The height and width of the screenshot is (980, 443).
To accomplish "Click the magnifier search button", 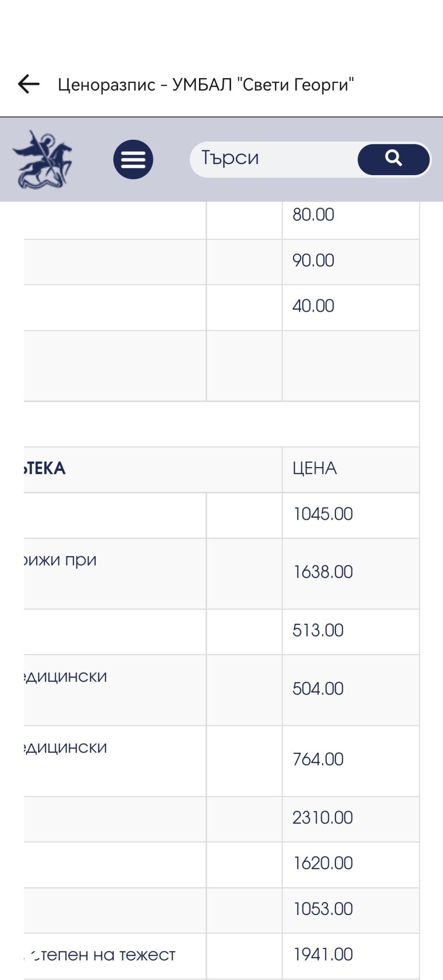I will (393, 159).
